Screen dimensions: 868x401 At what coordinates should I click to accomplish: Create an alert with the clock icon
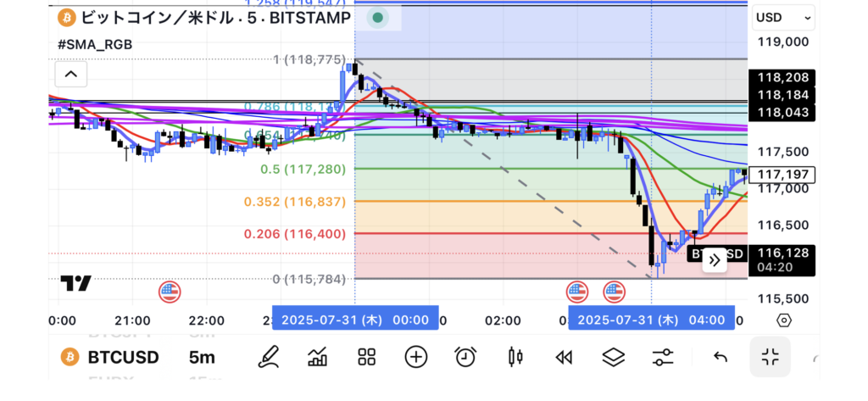point(465,357)
